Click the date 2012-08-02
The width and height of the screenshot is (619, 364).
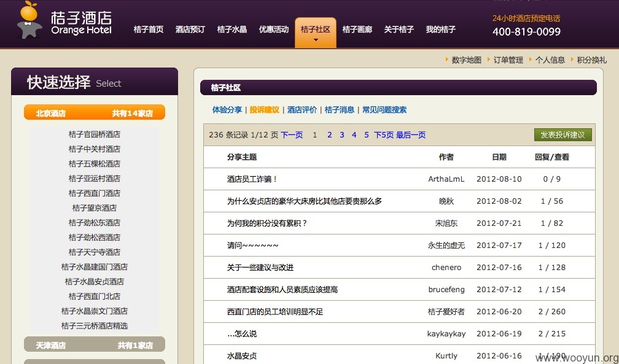[x=499, y=201]
